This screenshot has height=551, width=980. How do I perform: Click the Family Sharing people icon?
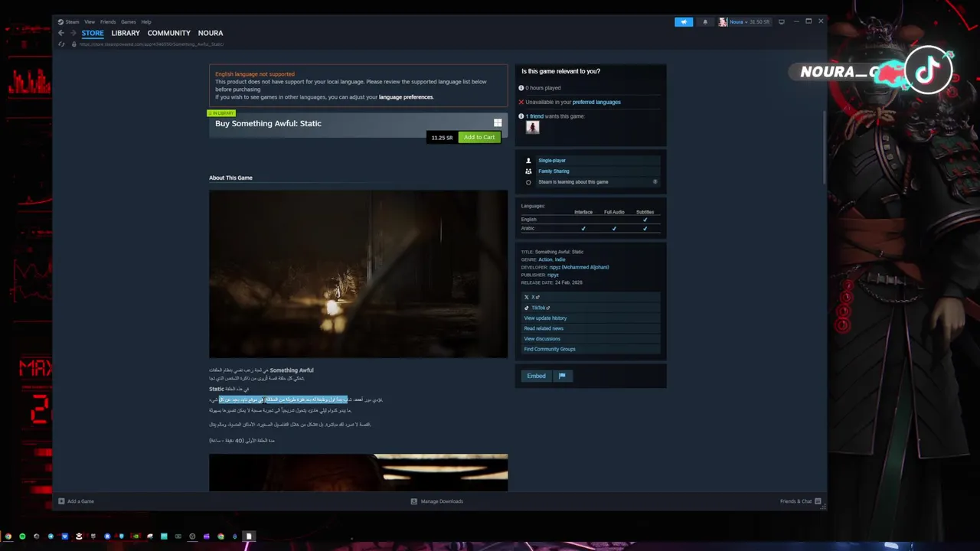[528, 171]
